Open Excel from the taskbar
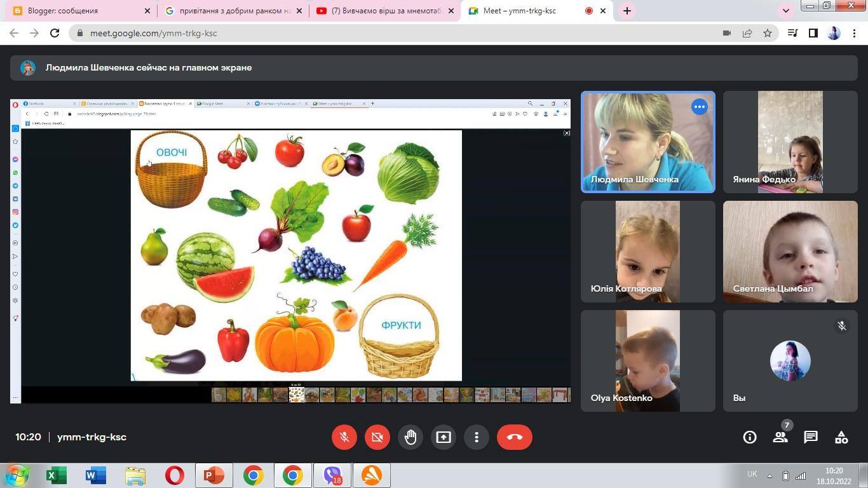Viewport: 868px width, 488px height. pyautogui.click(x=57, y=475)
